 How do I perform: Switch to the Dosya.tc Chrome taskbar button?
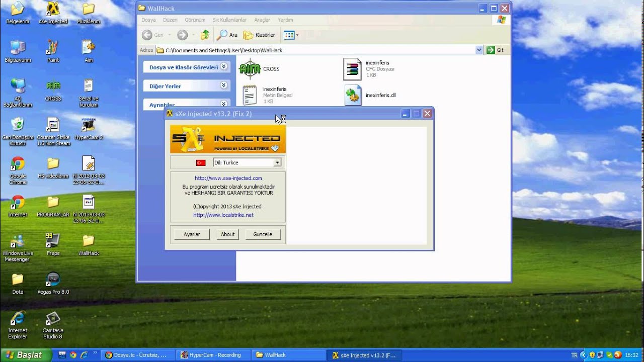138,355
